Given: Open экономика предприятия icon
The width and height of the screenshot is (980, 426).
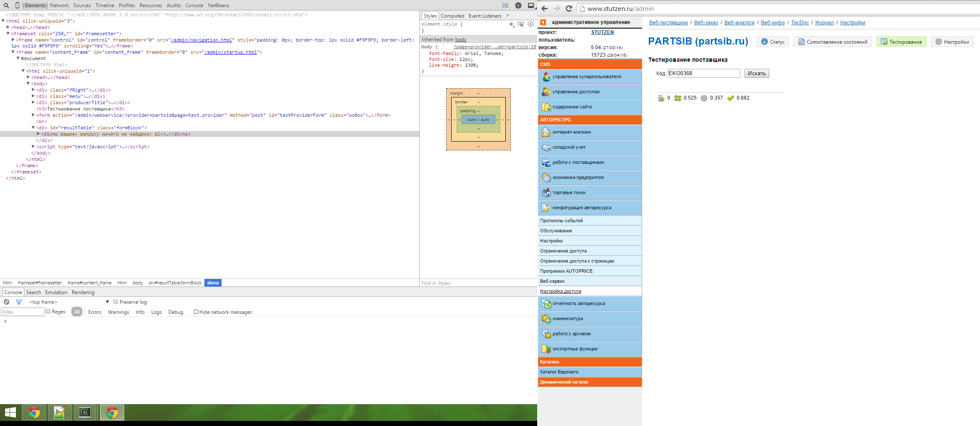Looking at the screenshot, I should (x=546, y=178).
